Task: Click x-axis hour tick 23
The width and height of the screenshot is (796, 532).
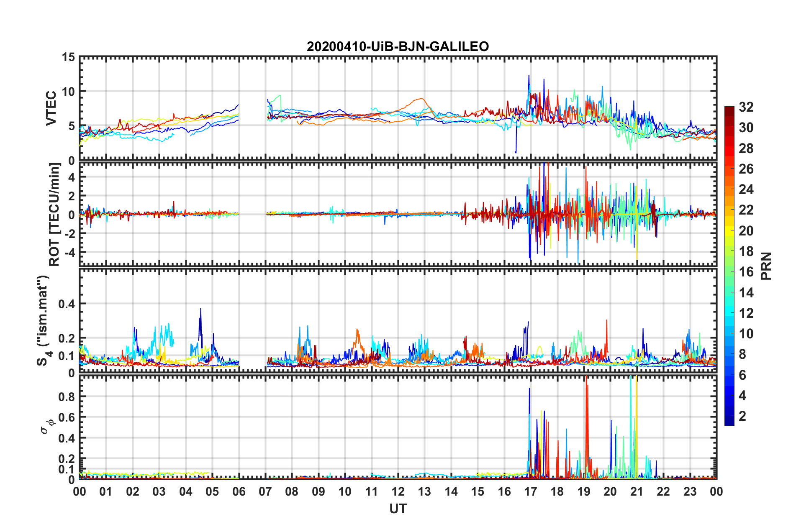Action: [x=690, y=491]
